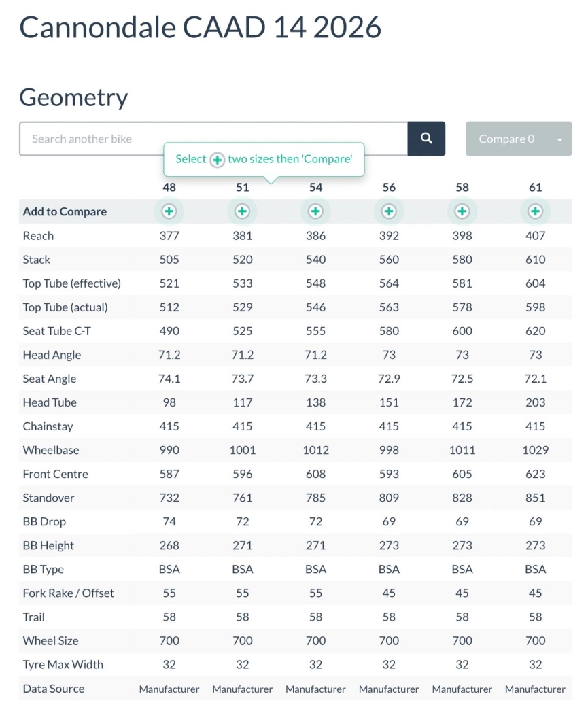Select the 54 size column header

pos(315,188)
